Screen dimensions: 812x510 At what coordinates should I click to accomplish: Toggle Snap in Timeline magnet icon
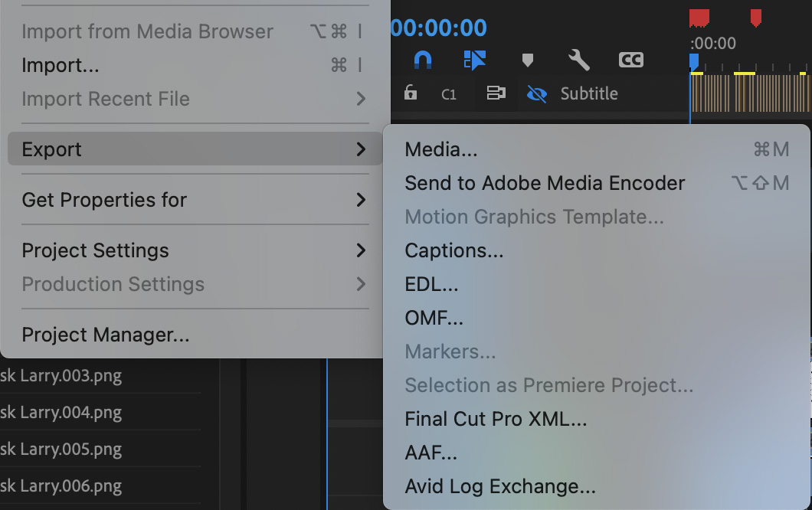pyautogui.click(x=422, y=60)
